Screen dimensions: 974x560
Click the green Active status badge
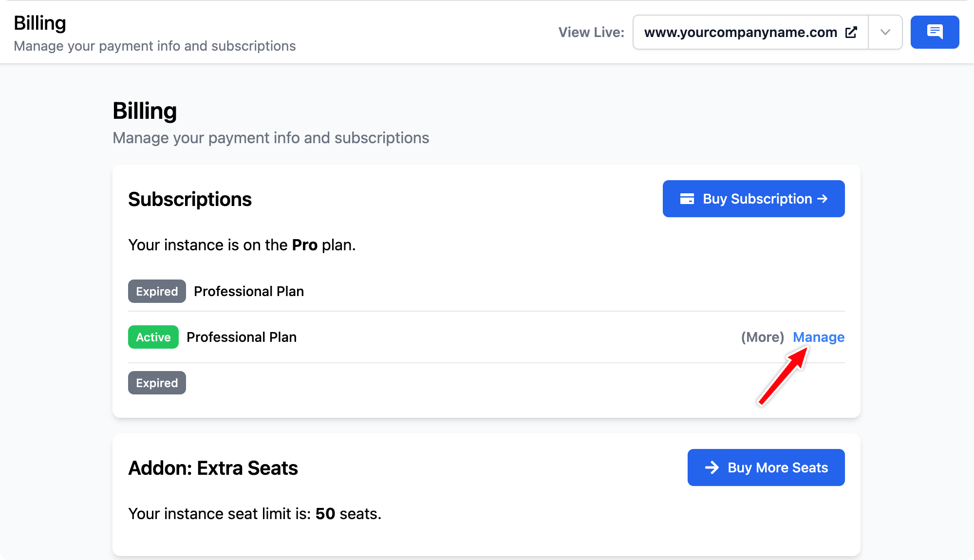pos(153,337)
